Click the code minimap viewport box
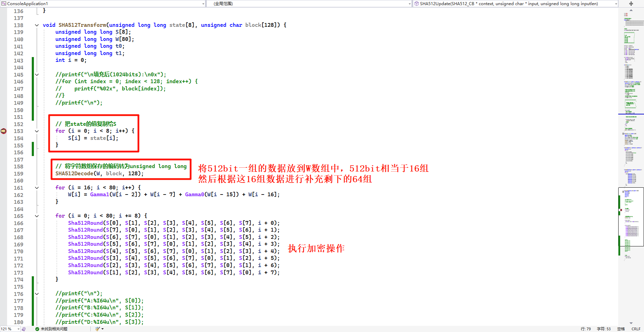 pyautogui.click(x=631, y=217)
